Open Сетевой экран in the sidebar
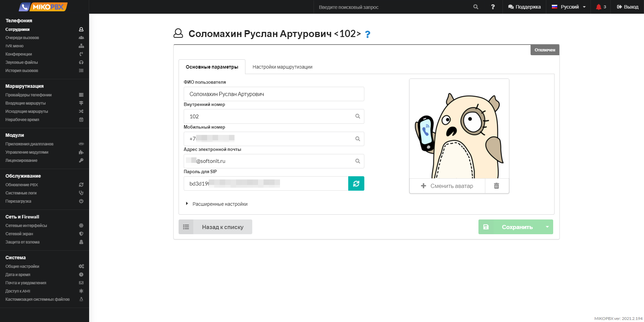Viewport: 644px width, 322px height. 19,234
